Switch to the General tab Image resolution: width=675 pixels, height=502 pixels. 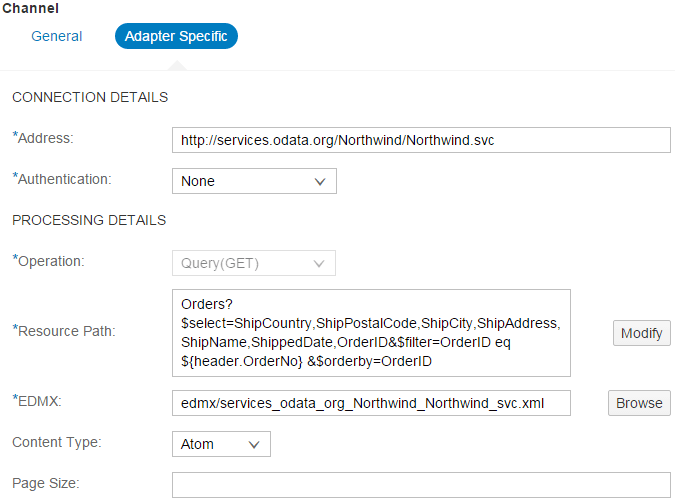[56, 36]
